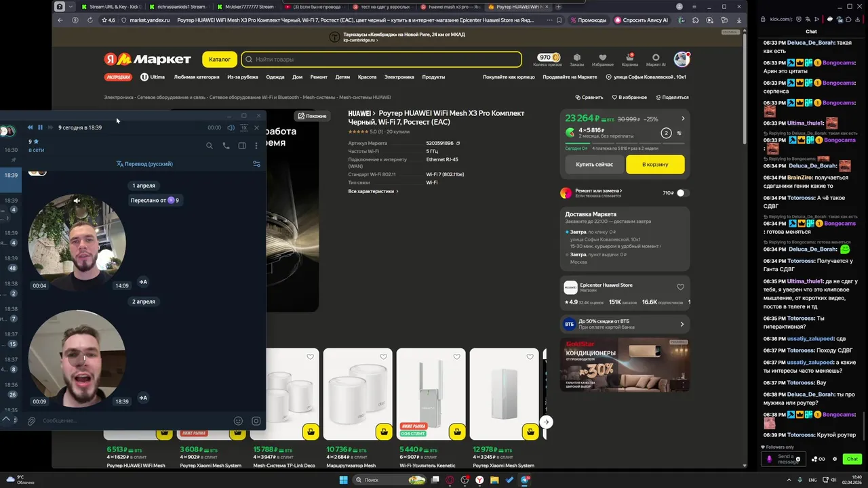Viewport: 868px width, 488px height.
Task: Click the Купить сейчас button
Action: click(x=594, y=165)
